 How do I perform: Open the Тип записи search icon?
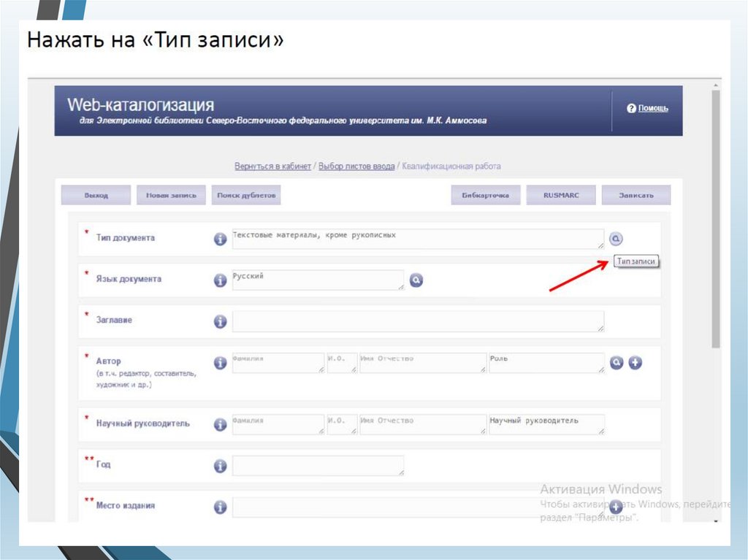pos(616,239)
